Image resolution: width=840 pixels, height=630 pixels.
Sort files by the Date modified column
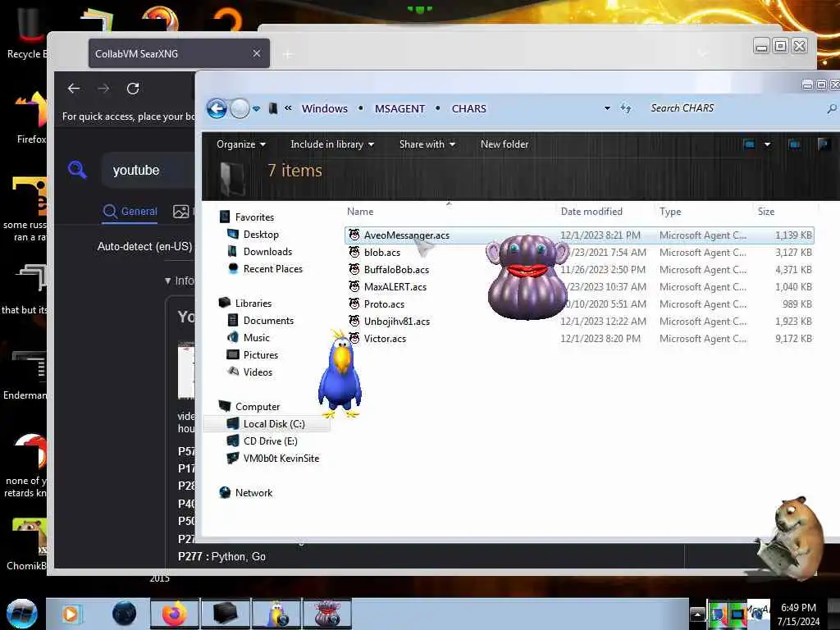point(591,212)
